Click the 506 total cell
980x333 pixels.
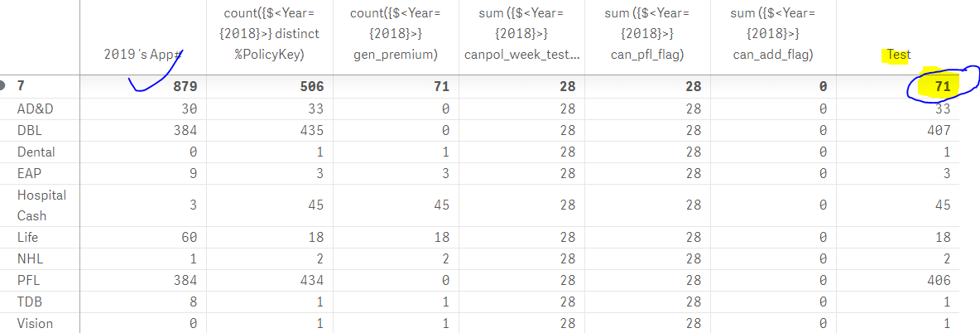coord(310,87)
